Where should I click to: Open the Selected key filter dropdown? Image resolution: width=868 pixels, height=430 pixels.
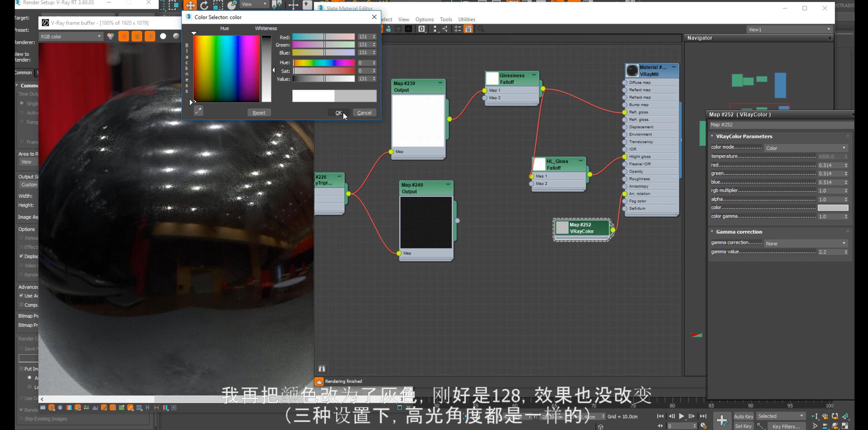pos(780,416)
